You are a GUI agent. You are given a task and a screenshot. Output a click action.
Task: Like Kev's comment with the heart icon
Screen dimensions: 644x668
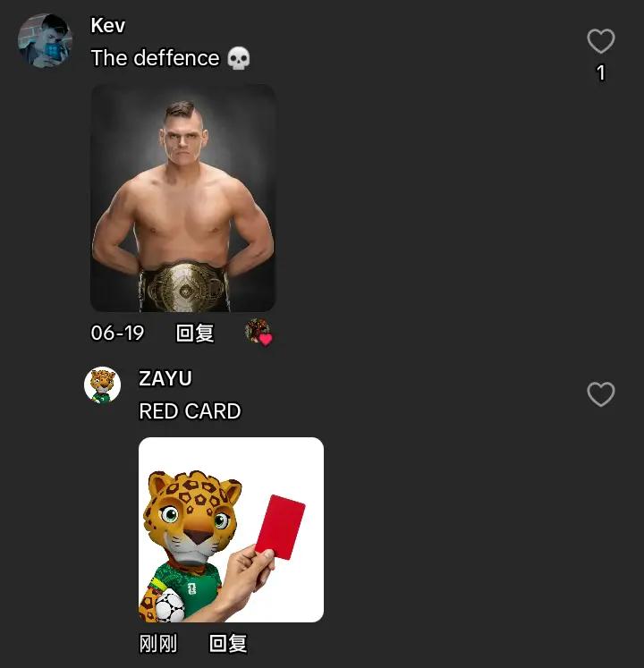tap(600, 41)
